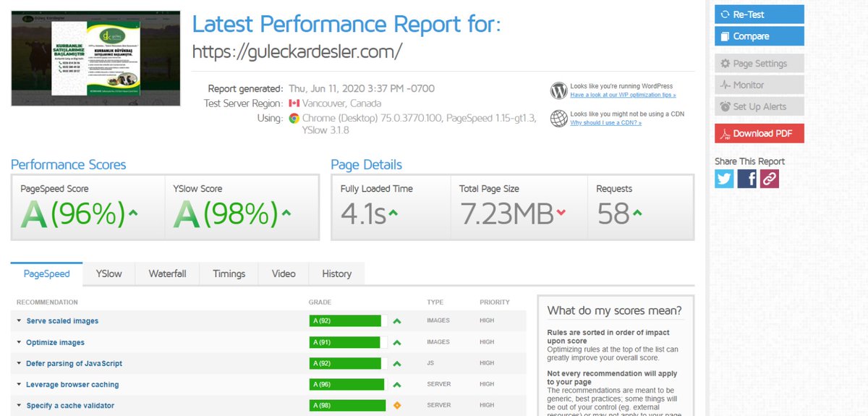
Task: Click green arrow beside Requests count
Action: (x=637, y=213)
